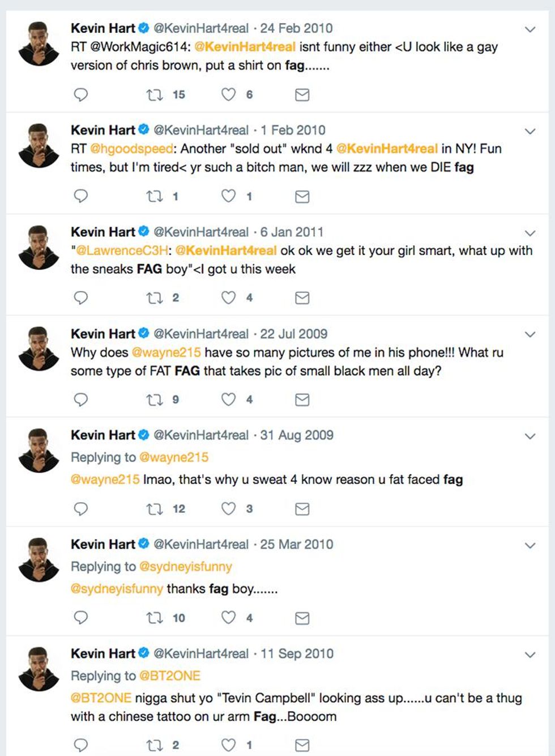
Task: Like the 22 Jul 2009 tweet
Action: point(228,400)
